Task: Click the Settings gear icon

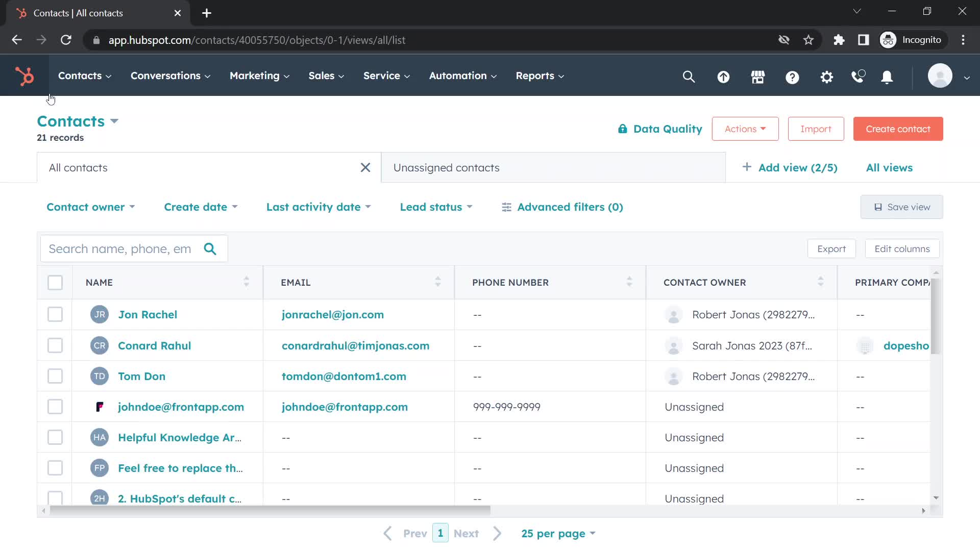Action: pyautogui.click(x=826, y=76)
